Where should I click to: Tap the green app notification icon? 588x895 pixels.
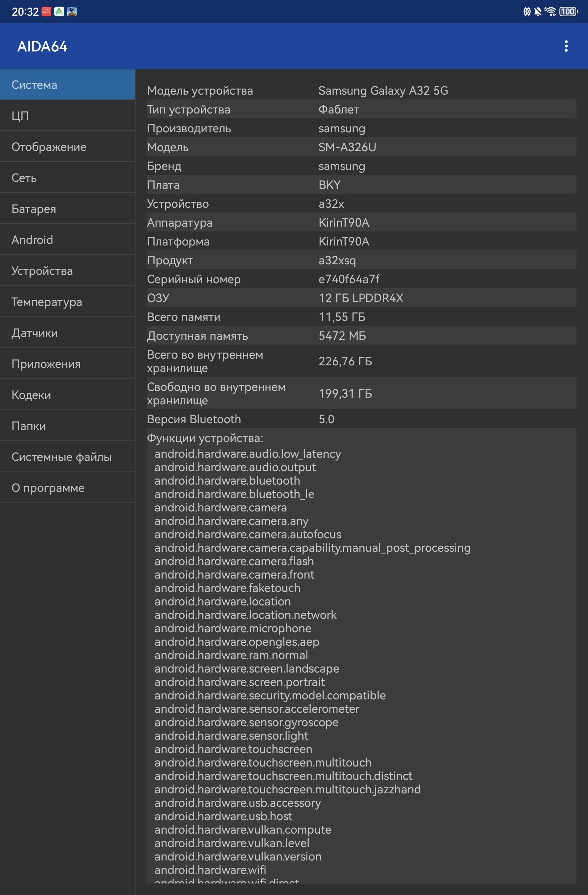[59, 12]
